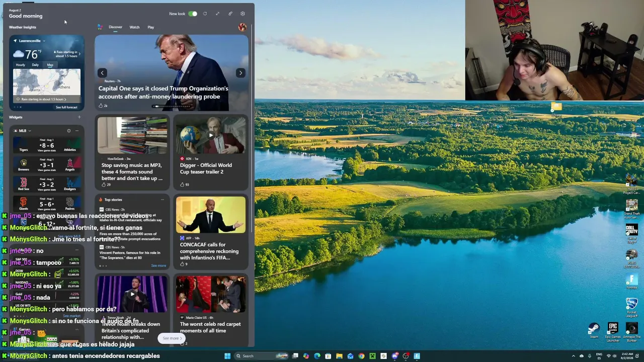Open the Windows Start menu

[227, 356]
